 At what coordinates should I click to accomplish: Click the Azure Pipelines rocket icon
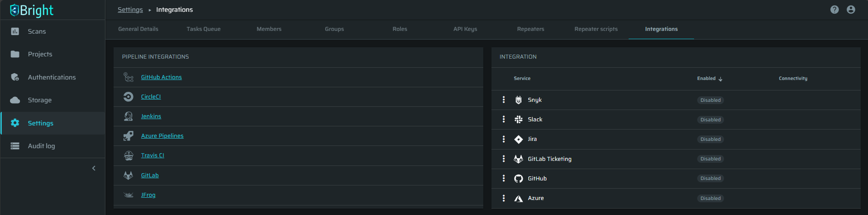click(x=129, y=136)
